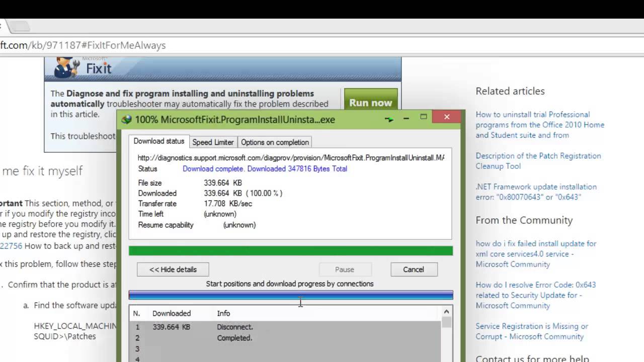644x362 pixels.
Task: Click the 'From the Community' heading
Action: pos(524,220)
